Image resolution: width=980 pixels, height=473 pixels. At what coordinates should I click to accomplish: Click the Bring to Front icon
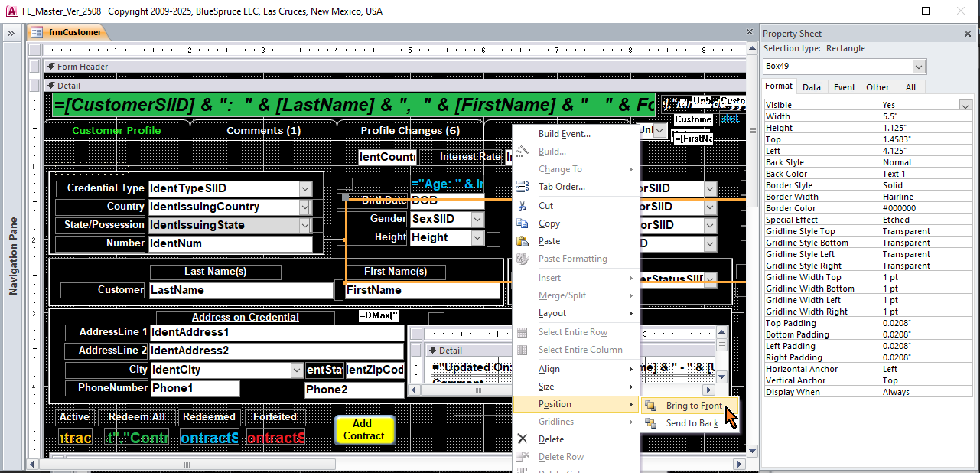point(650,406)
